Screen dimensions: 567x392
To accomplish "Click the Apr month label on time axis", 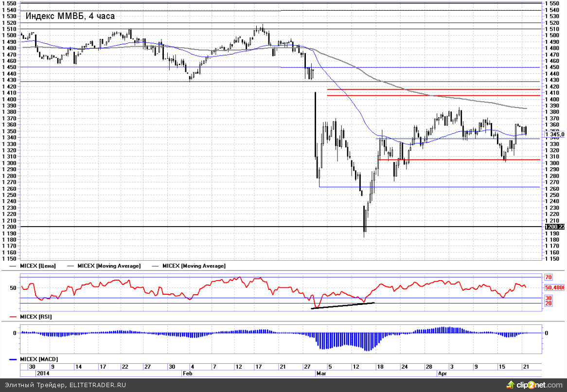I will pos(442,374).
